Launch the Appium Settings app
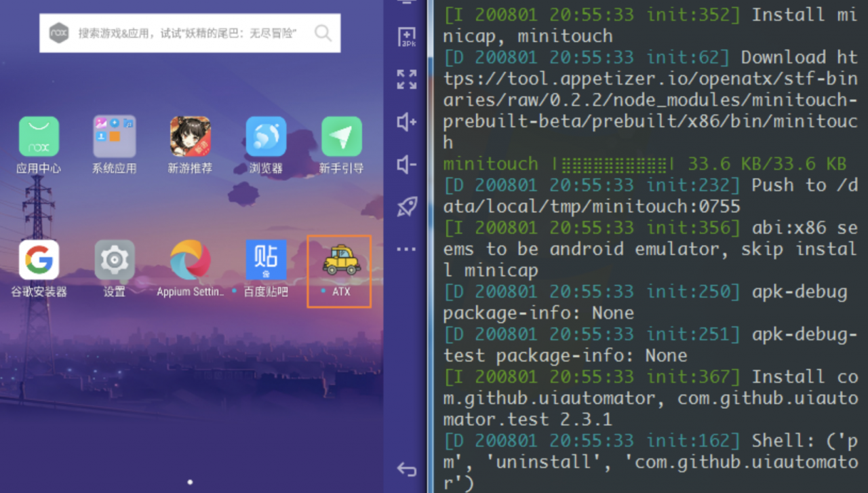 click(190, 260)
